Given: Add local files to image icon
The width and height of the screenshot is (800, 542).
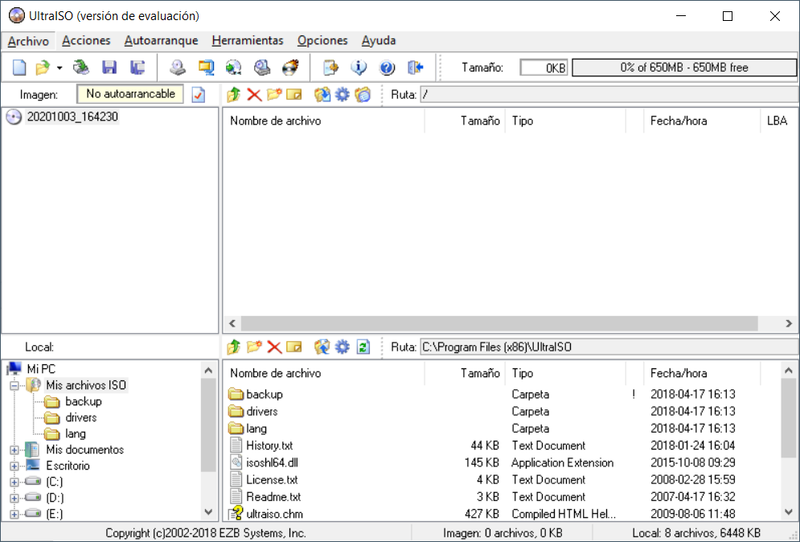Looking at the screenshot, I should tap(322, 347).
